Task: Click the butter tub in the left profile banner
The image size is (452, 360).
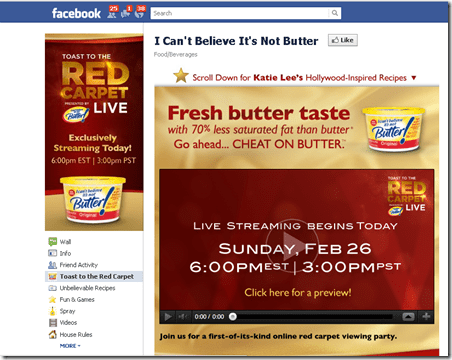Action: [93, 199]
